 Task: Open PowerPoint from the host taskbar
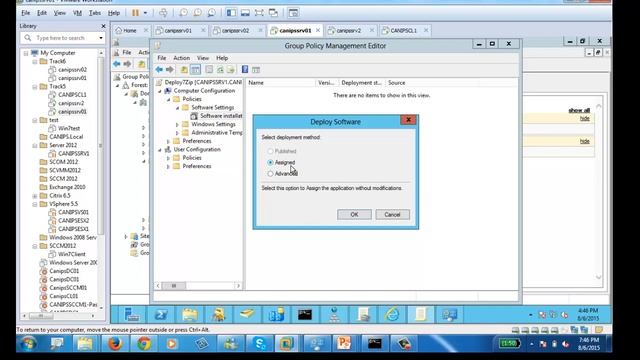[x=344, y=344]
